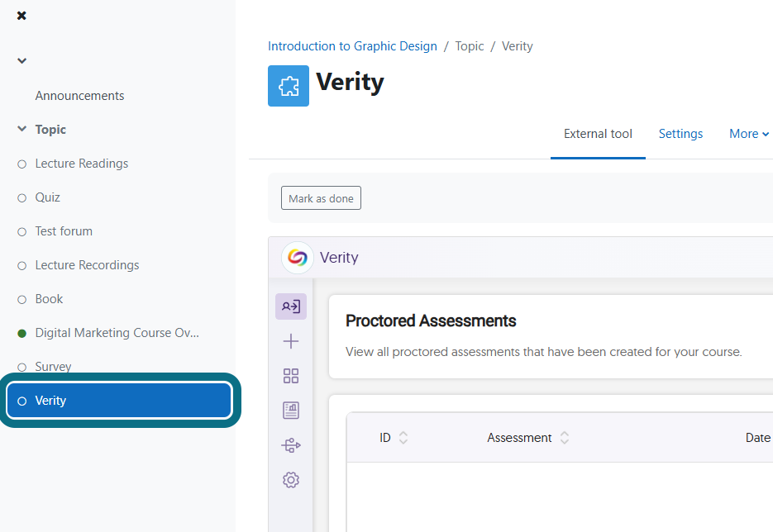Click Topic in the breadcrumb
Viewport: 773px width, 532px height.
coord(470,46)
